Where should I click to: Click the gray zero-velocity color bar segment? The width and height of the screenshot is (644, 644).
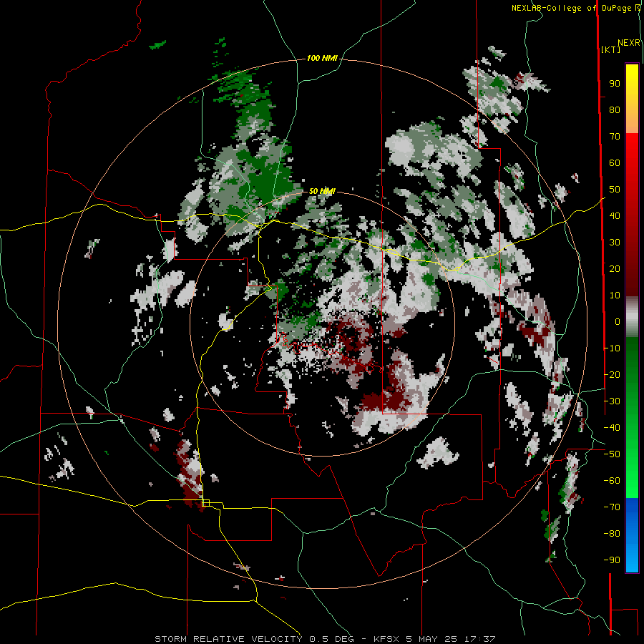632,317
